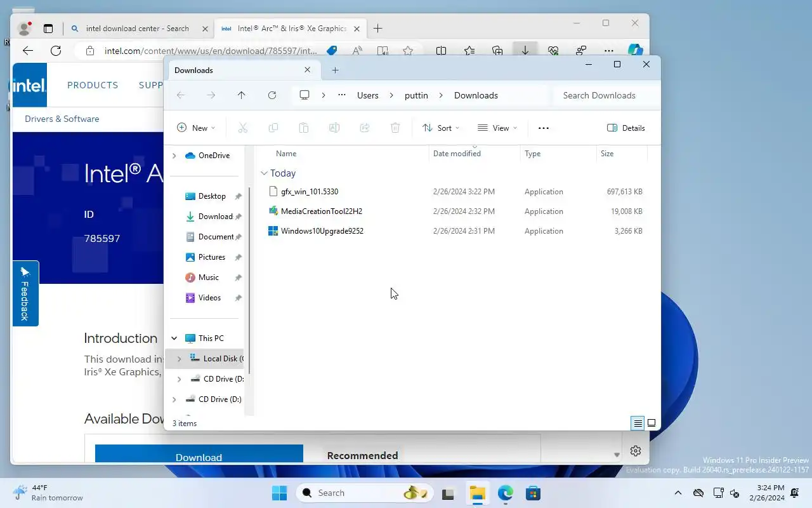The image size is (812, 508).
Task: Toggle the Details pane button
Action: pyautogui.click(x=626, y=128)
